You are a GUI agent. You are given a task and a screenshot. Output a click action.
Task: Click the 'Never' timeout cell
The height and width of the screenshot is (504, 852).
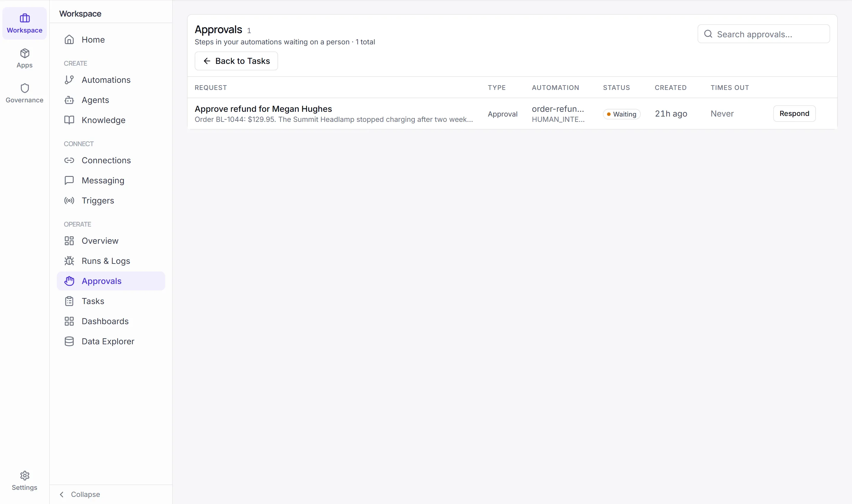pyautogui.click(x=722, y=114)
